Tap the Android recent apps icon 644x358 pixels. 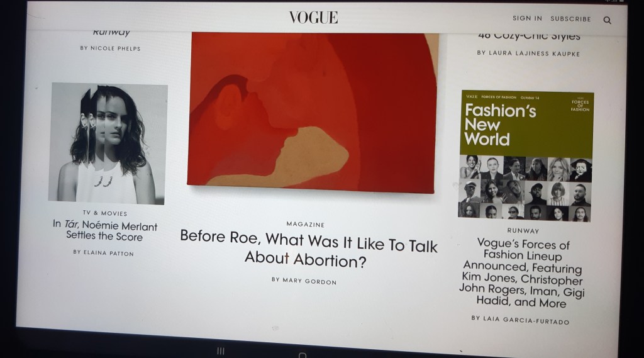point(221,350)
